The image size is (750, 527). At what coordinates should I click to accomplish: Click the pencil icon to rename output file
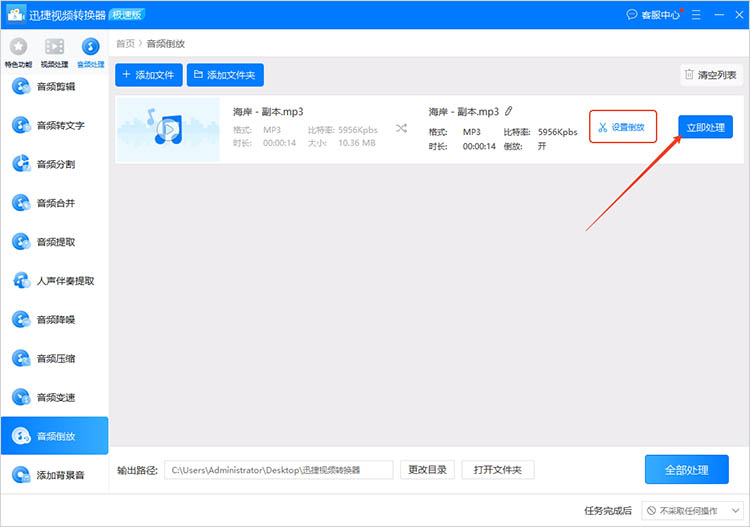tap(508, 111)
